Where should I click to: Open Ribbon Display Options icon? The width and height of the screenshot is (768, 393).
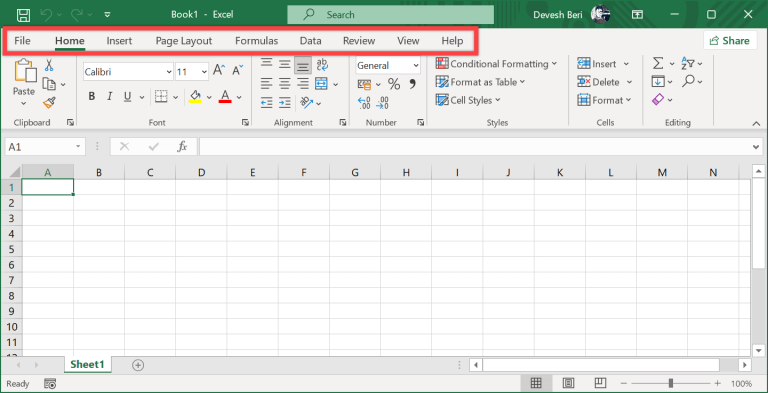(637, 15)
